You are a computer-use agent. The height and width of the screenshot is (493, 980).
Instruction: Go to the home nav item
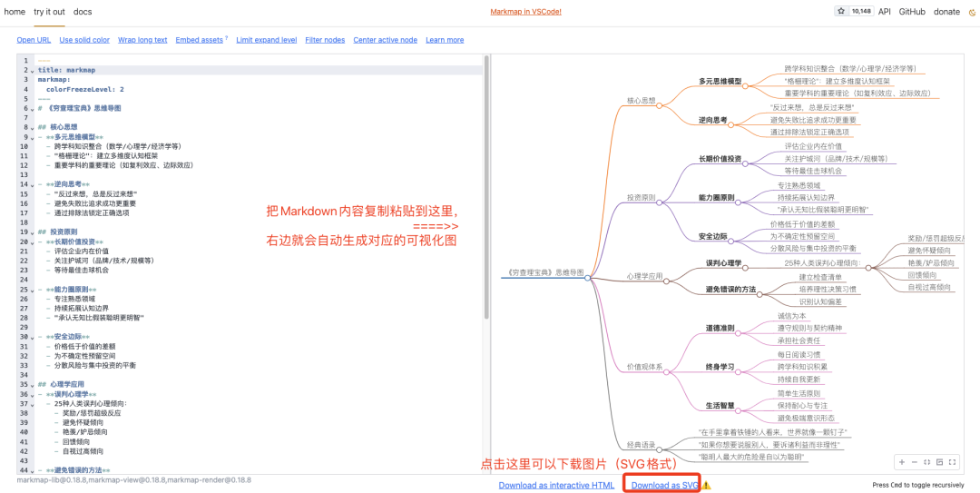[x=15, y=11]
